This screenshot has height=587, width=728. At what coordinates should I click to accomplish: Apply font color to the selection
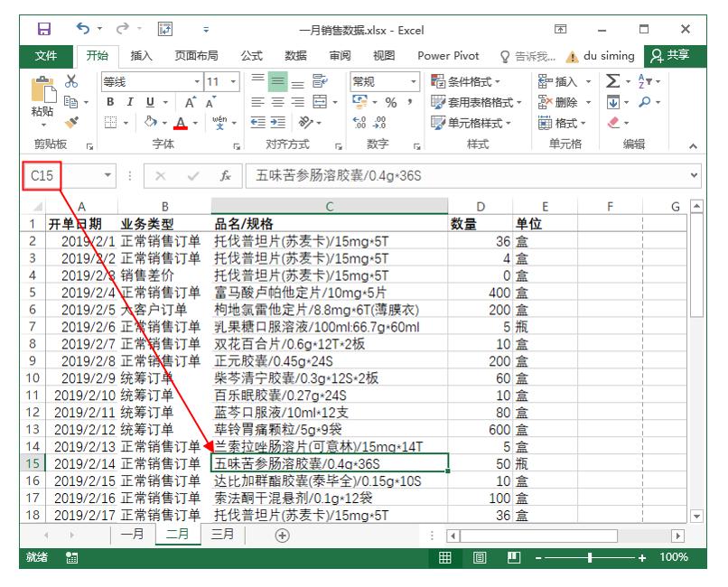point(180,122)
